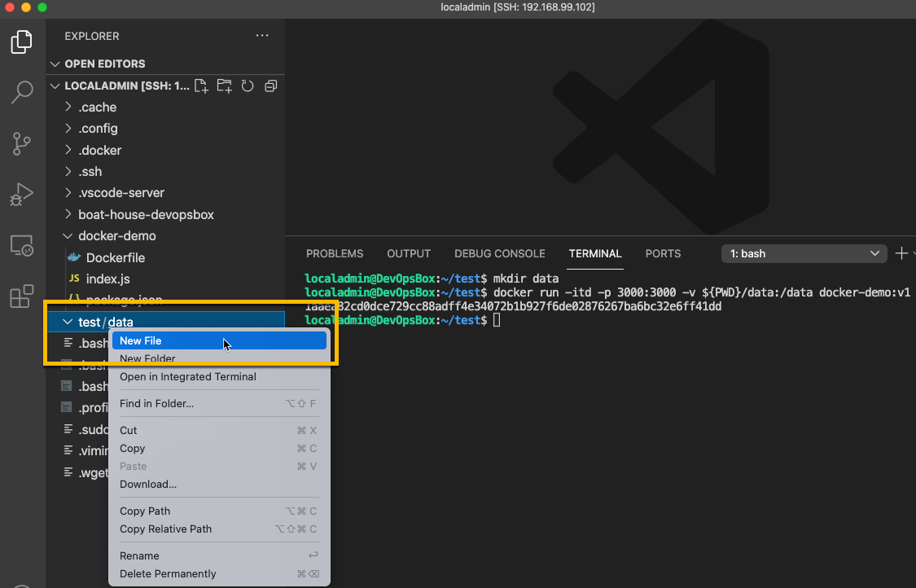Refresh the explorer file tree
The width and height of the screenshot is (916, 588).
click(248, 86)
